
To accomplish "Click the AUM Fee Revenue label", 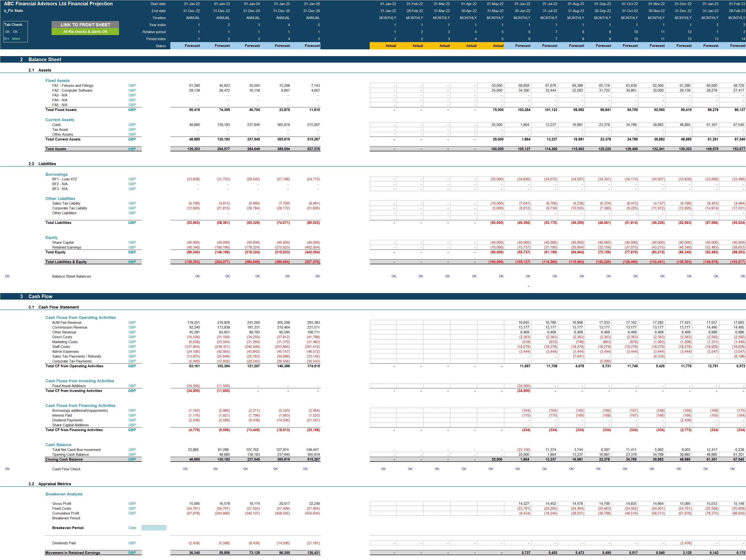I will (67, 323).
